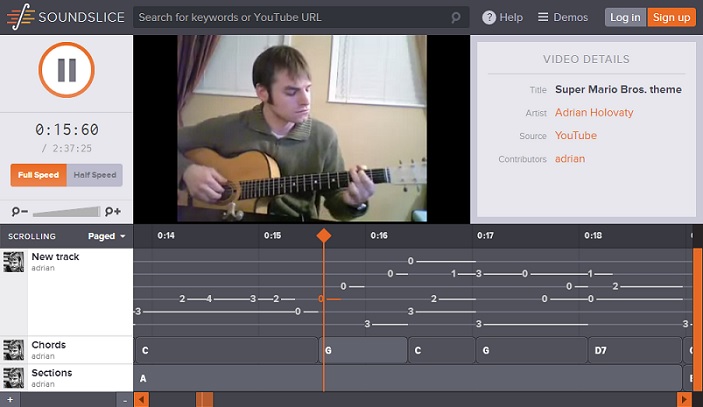Click the Log in button
Image resolution: width=703 pixels, height=407 pixels.
[625, 17]
